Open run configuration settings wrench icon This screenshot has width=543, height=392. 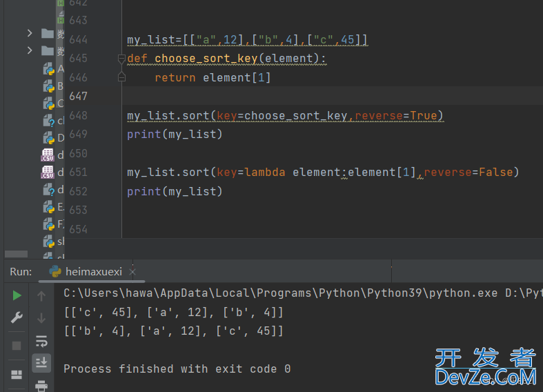(17, 317)
